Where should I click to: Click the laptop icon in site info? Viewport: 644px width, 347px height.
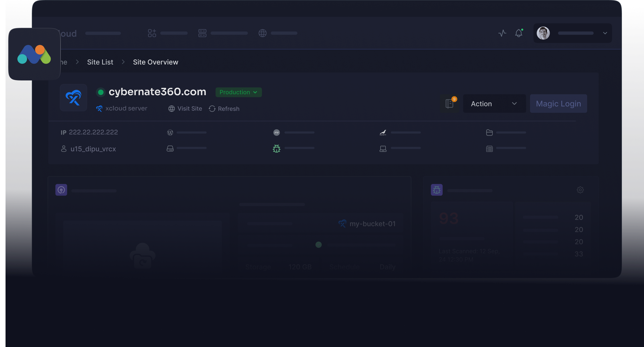point(383,149)
